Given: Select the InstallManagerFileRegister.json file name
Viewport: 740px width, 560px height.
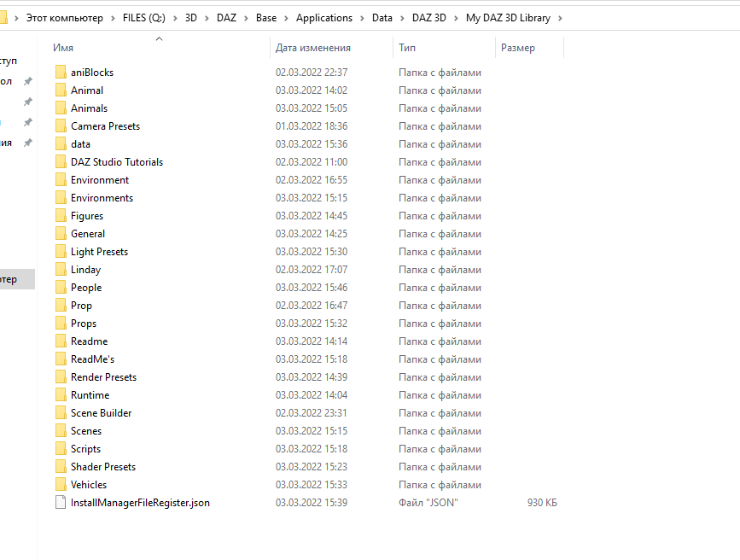Looking at the screenshot, I should click(x=140, y=503).
